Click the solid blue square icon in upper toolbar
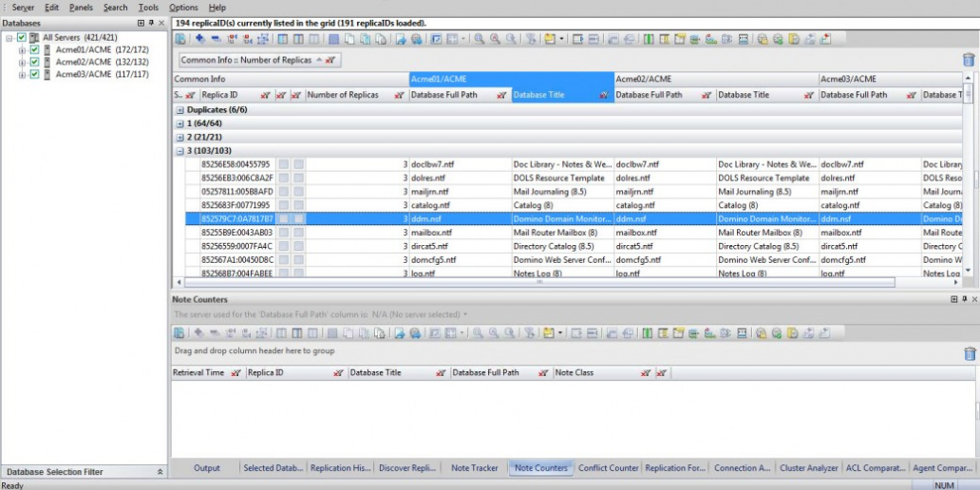Screen dimensions: 980x490 (333, 39)
